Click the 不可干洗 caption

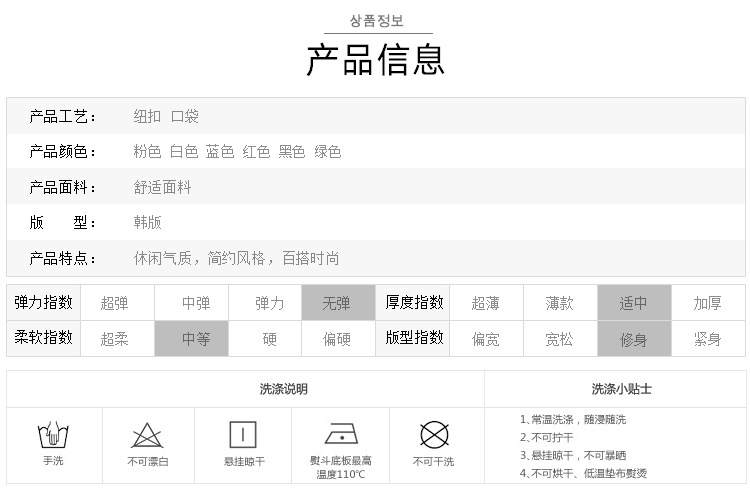434,462
